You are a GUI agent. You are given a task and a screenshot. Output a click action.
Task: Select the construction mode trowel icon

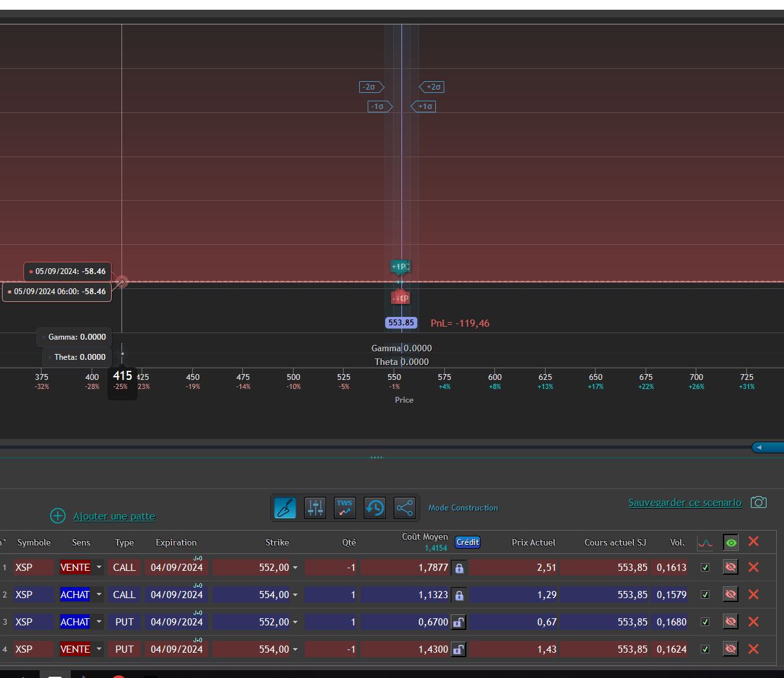[285, 508]
